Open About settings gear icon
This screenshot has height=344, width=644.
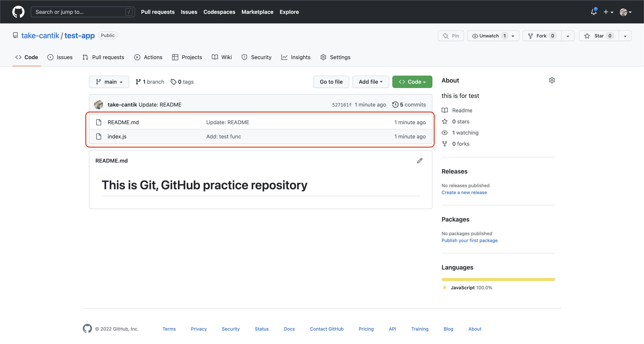click(552, 80)
